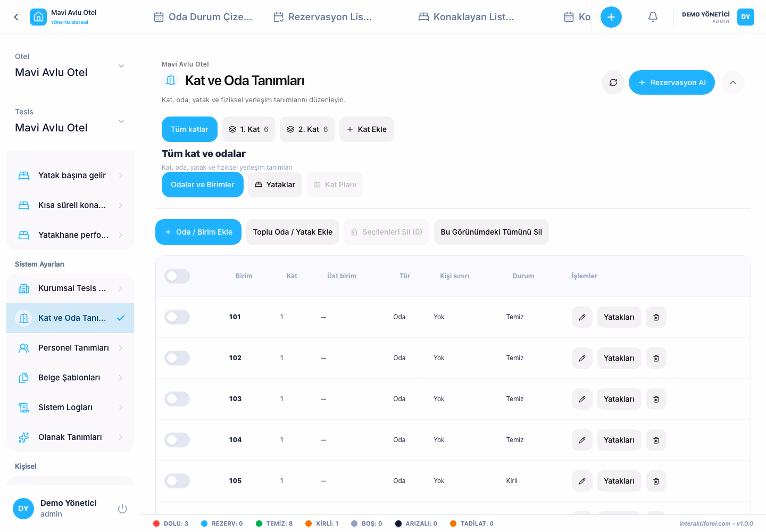
Task: Switch to the Yataklar tab
Action: (275, 185)
